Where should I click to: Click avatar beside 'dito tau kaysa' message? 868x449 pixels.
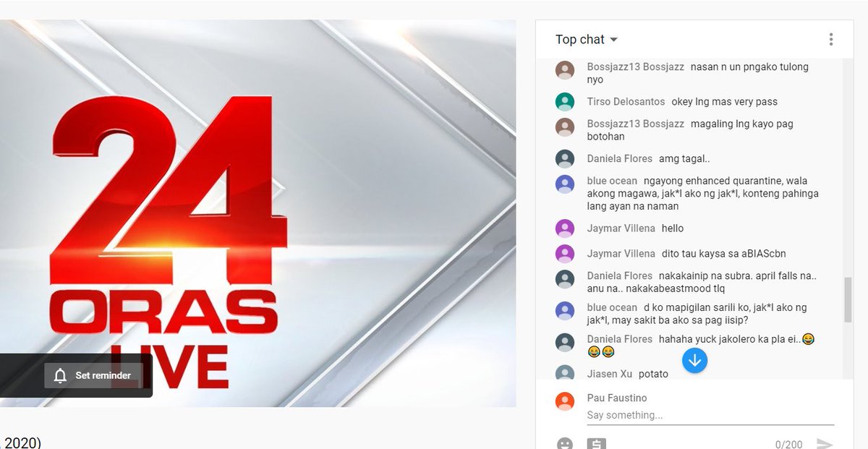(x=565, y=254)
